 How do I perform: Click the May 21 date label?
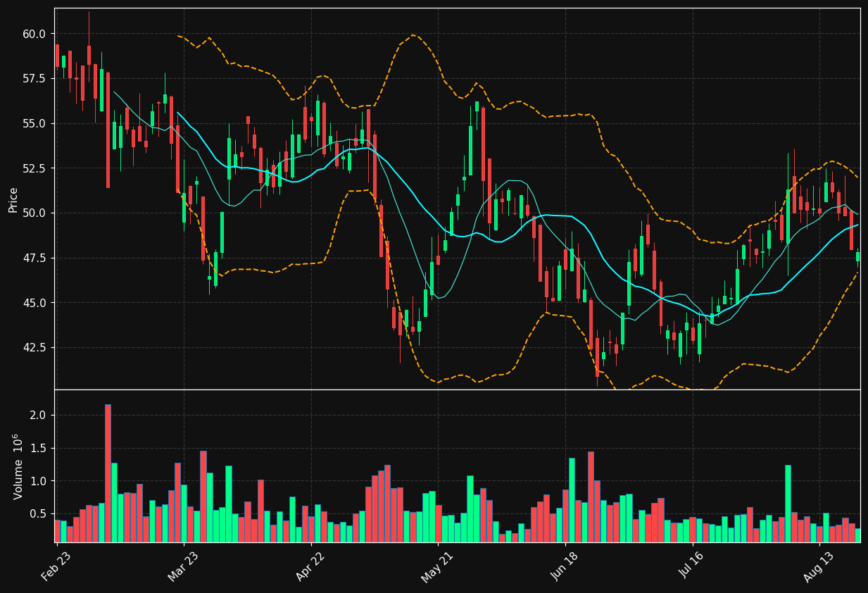[x=436, y=566]
